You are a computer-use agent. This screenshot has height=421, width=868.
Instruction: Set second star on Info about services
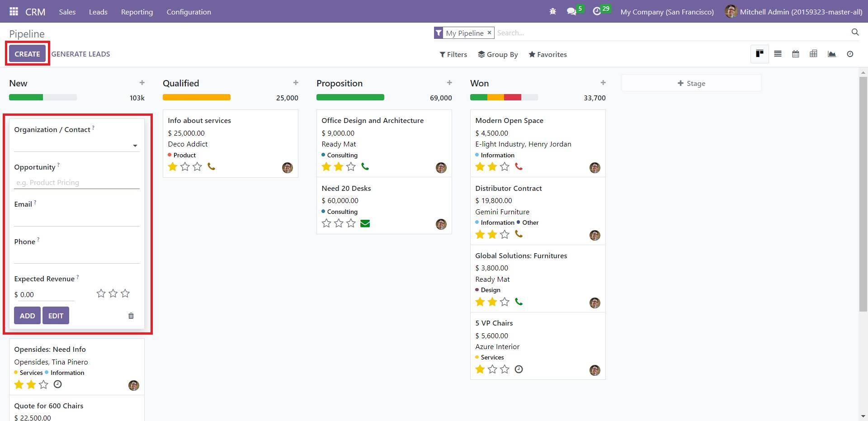[185, 167]
